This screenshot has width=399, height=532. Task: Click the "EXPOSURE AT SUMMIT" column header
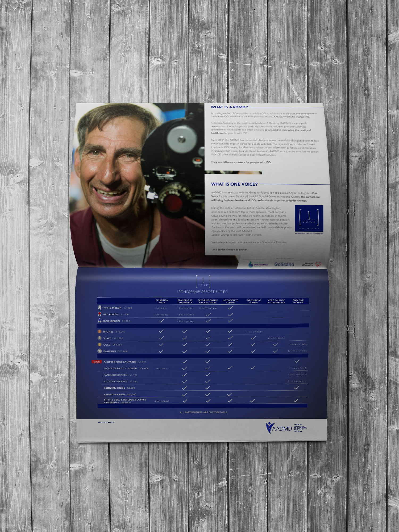tap(253, 301)
